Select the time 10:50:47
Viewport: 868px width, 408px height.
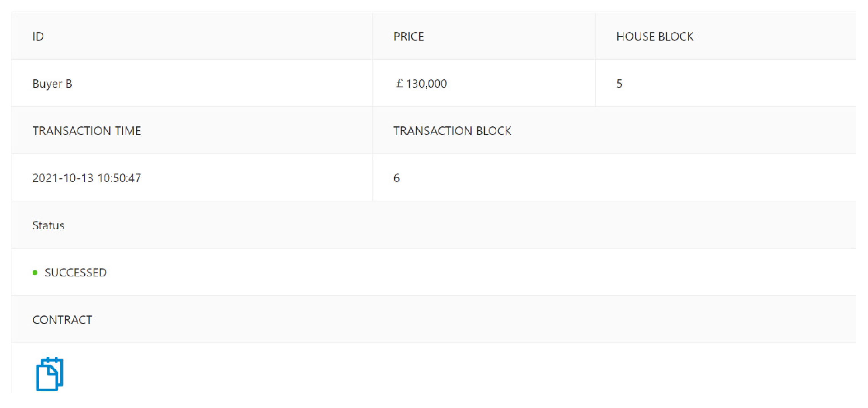click(119, 178)
